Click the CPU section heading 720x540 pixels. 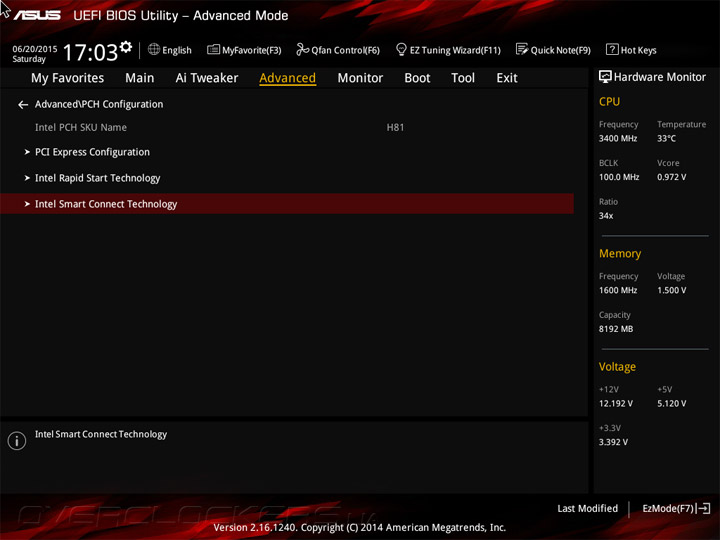pos(609,101)
